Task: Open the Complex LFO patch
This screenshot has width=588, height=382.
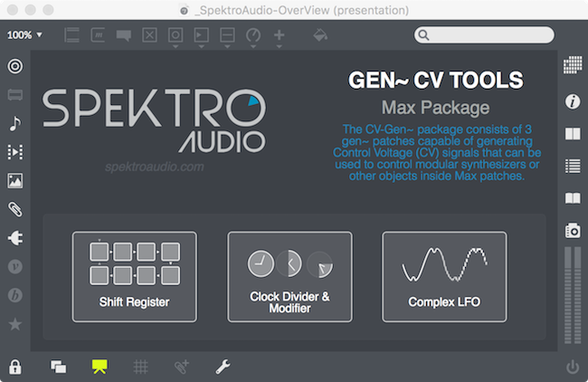Action: (x=444, y=277)
